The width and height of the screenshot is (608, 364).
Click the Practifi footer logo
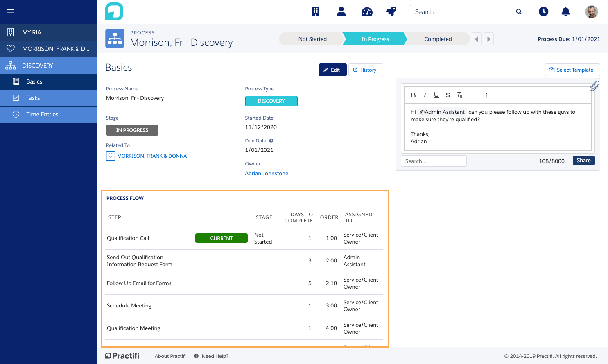[x=122, y=356]
